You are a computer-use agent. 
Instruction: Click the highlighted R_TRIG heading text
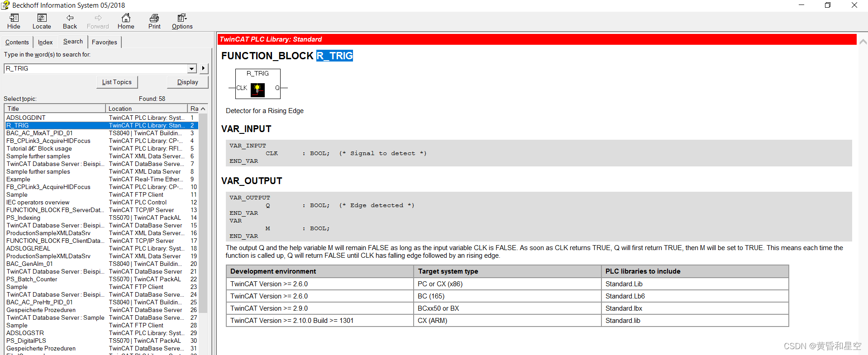[334, 56]
